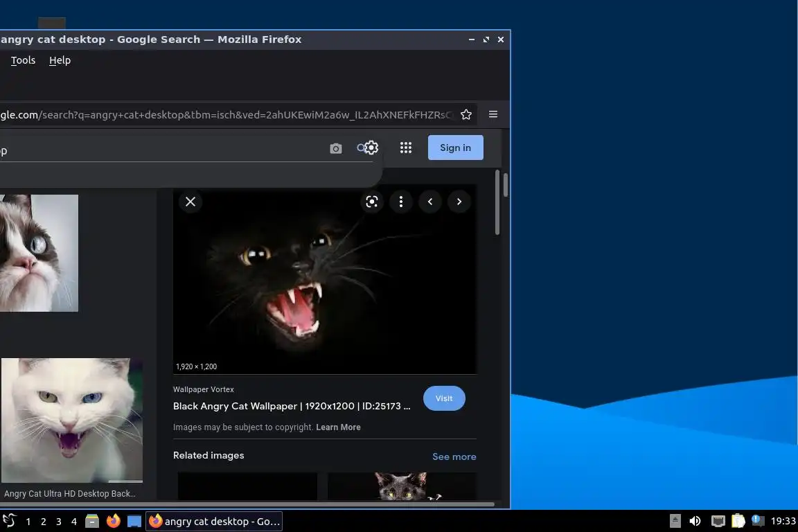798x532 pixels.
Task: Bookmark this page with star icon
Action: (x=466, y=114)
